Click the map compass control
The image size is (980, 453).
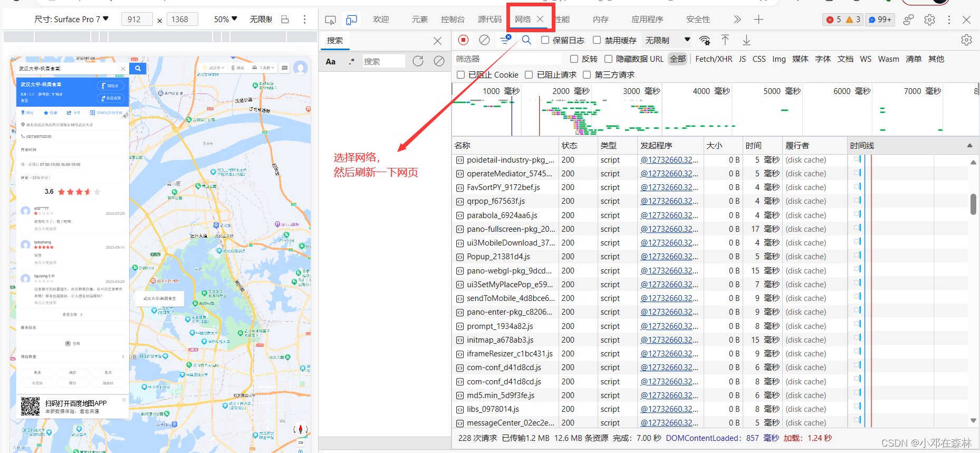[x=301, y=429]
